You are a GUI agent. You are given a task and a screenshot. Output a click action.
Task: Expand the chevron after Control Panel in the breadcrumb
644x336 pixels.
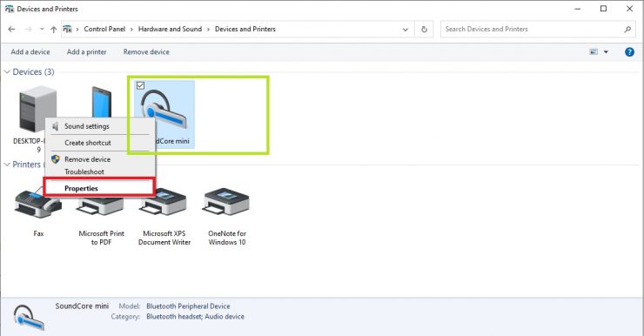(x=131, y=30)
